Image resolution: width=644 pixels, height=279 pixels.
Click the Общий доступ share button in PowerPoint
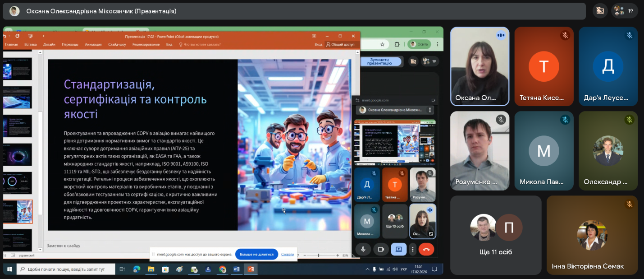[340, 44]
